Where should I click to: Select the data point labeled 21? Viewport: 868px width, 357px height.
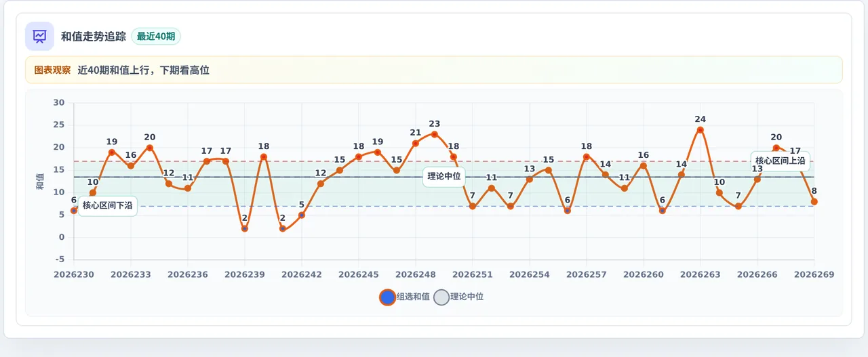coord(416,143)
